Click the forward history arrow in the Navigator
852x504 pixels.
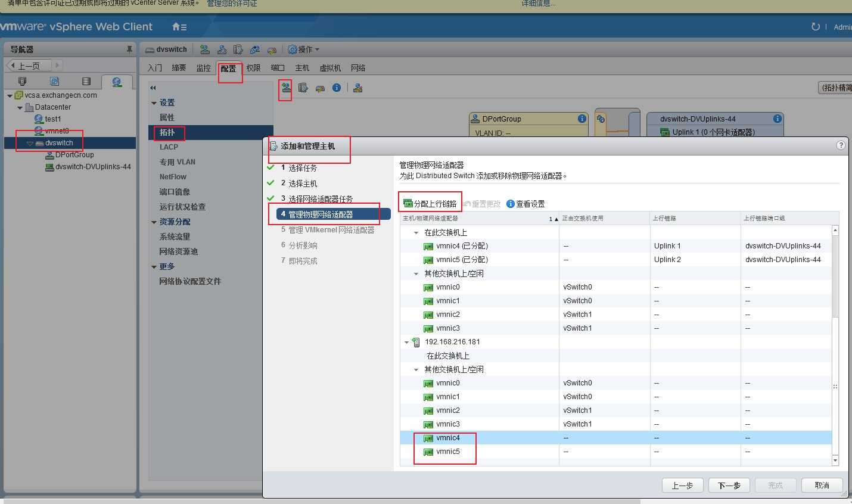(57, 65)
